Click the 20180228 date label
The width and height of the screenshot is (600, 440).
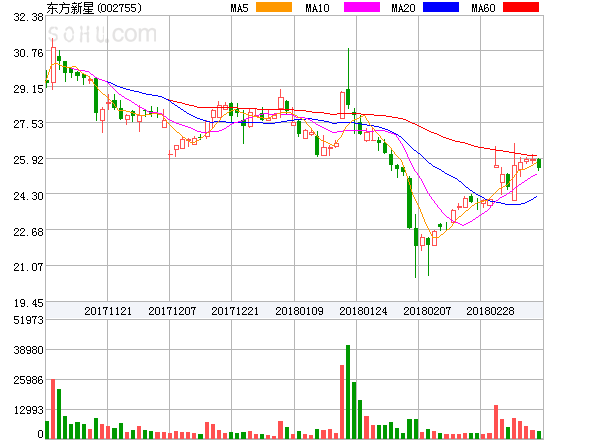coord(490,311)
